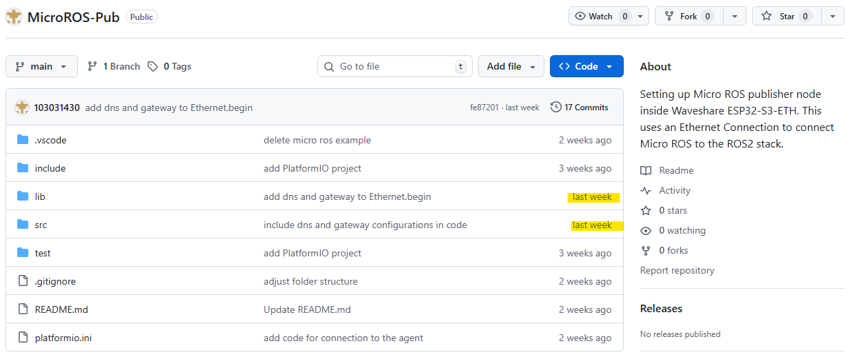Expand the Watch notifications dropdown arrow
Image resolution: width=868 pixels, height=357 pixels.
(x=640, y=17)
